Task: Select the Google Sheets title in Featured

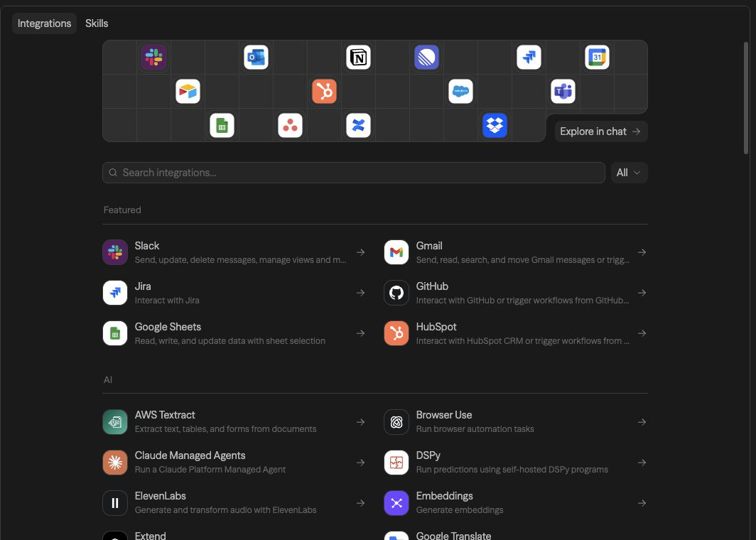Action: point(168,327)
